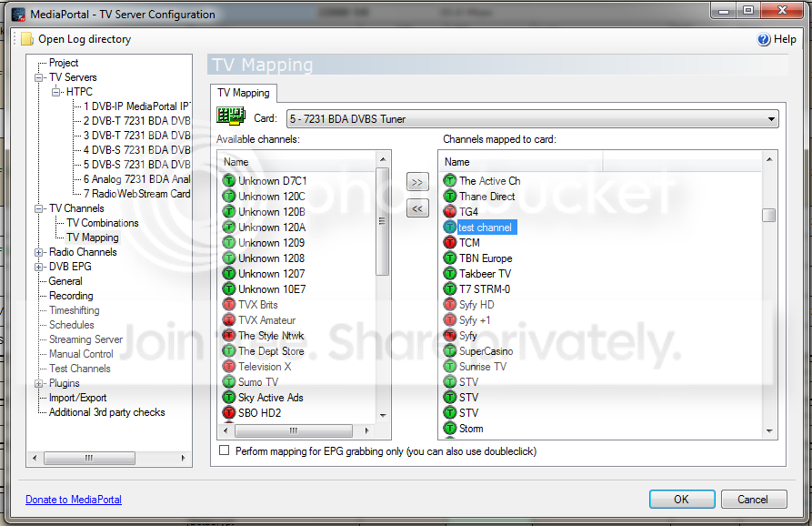Screen dimensions: 812x526
Task: Click the red icon next to TG4
Action: point(449,212)
